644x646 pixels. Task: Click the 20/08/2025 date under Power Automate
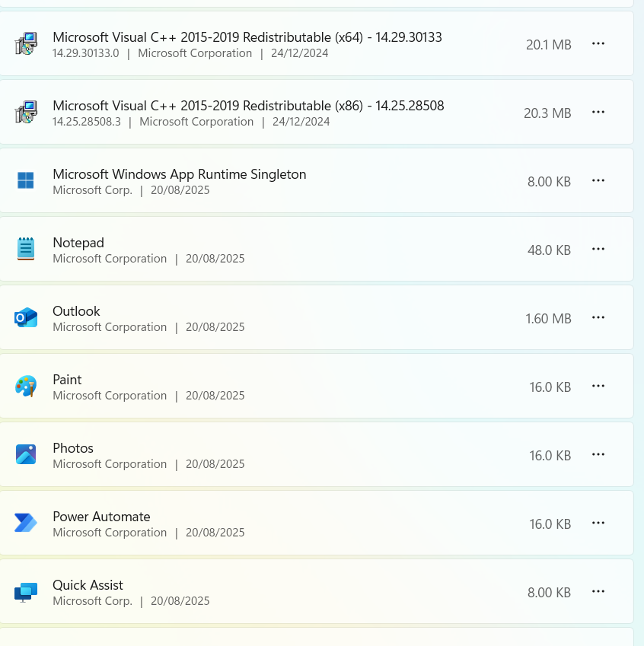tap(215, 533)
